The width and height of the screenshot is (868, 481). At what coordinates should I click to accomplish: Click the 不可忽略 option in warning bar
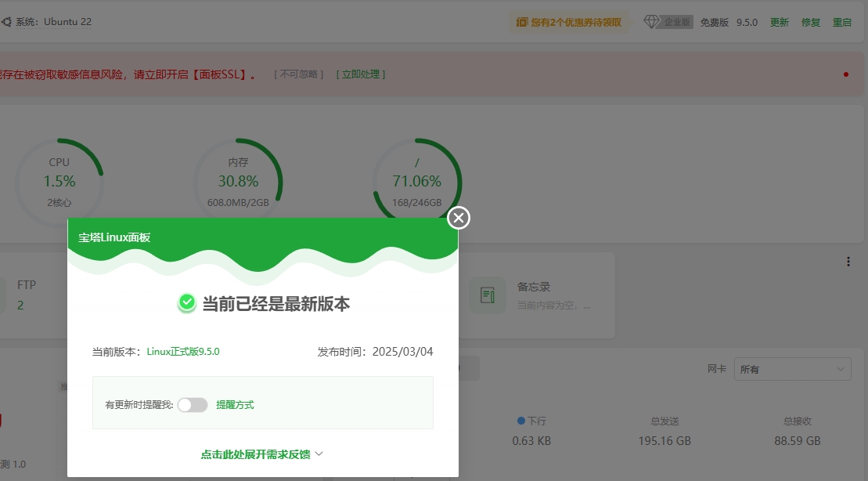299,74
